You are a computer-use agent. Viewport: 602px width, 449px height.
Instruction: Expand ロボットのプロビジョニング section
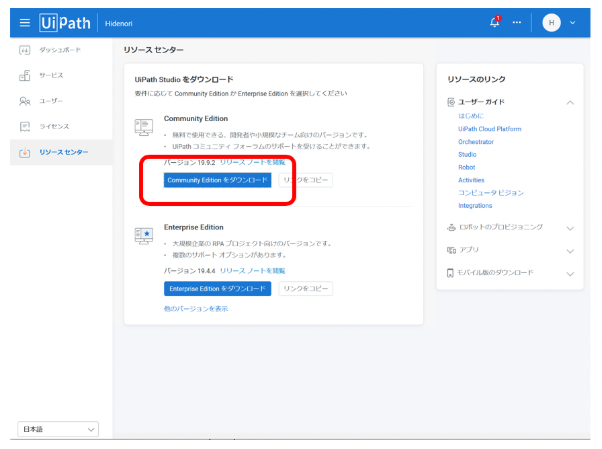pyautogui.click(x=570, y=228)
